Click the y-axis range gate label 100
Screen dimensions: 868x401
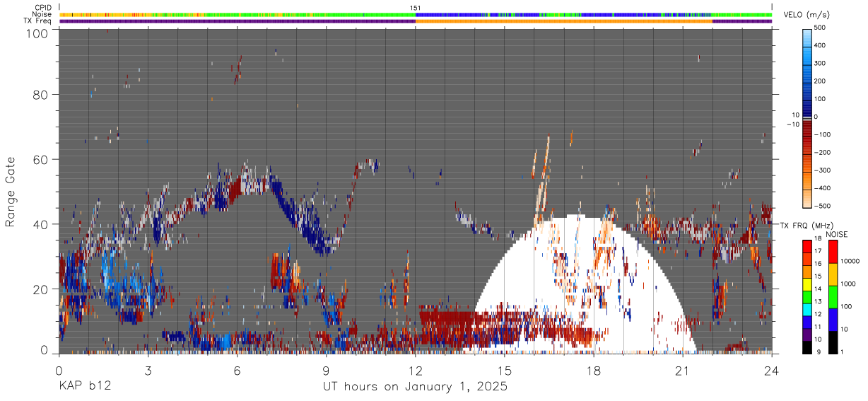tap(38, 33)
